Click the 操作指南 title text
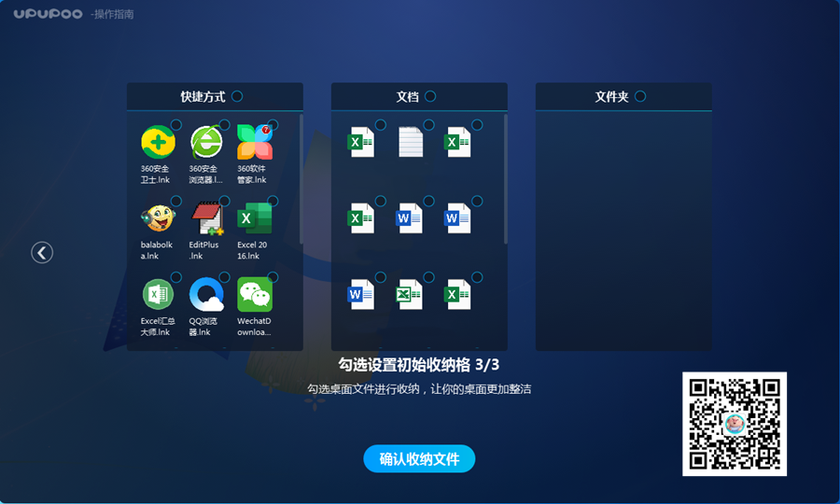 click(x=114, y=14)
